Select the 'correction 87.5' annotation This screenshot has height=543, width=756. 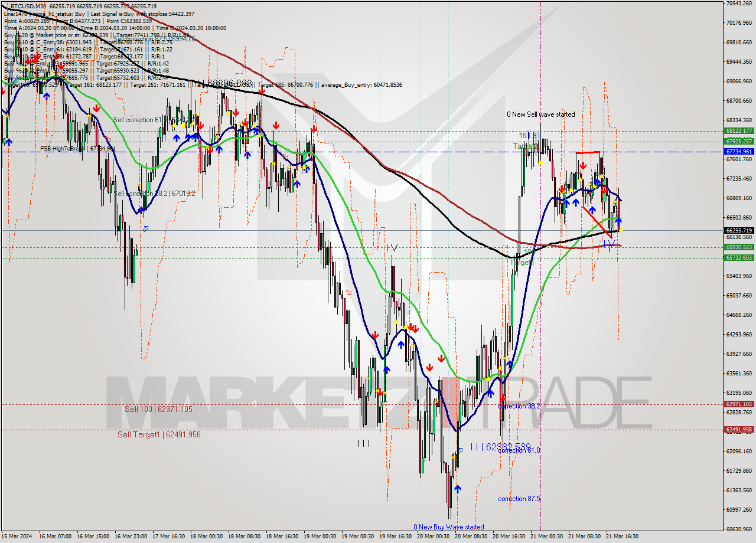(x=519, y=499)
